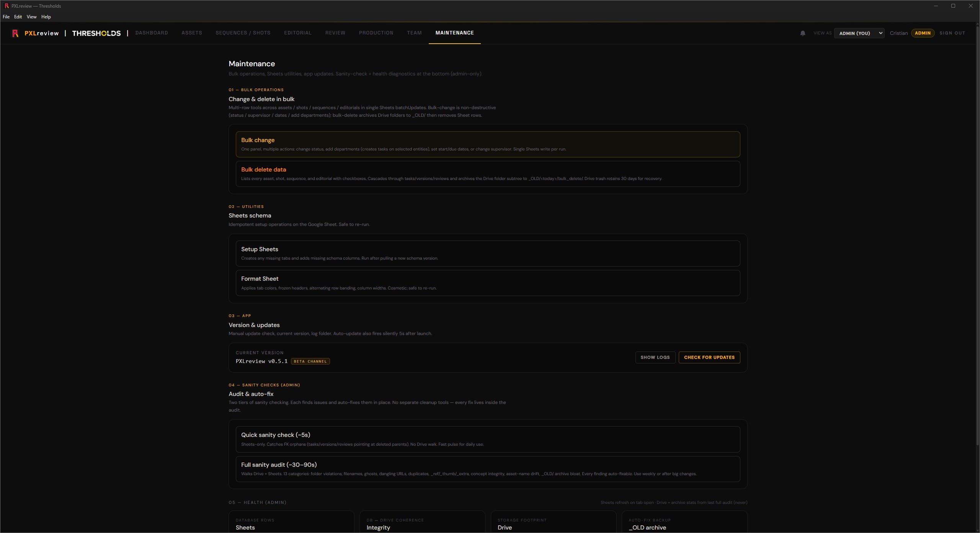
Task: Run Setup Sheets utility
Action: click(x=488, y=253)
